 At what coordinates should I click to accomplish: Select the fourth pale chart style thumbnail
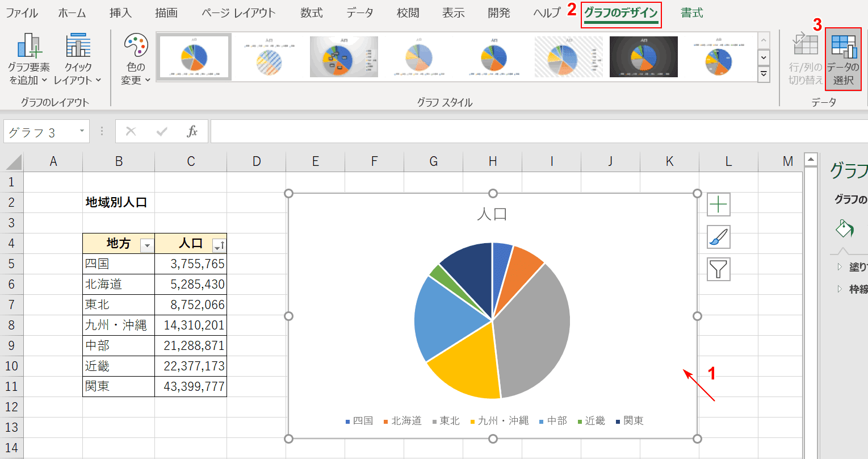tap(419, 57)
